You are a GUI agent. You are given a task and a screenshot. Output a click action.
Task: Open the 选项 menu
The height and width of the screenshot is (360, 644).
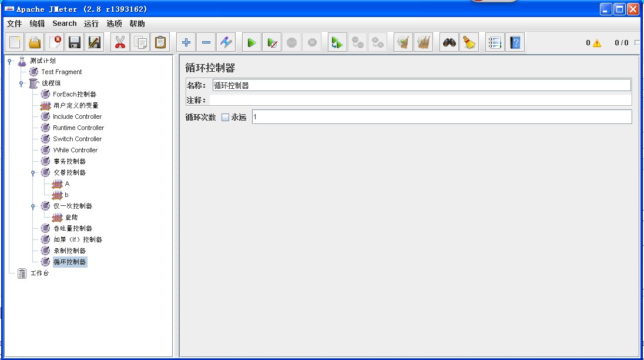tap(114, 24)
